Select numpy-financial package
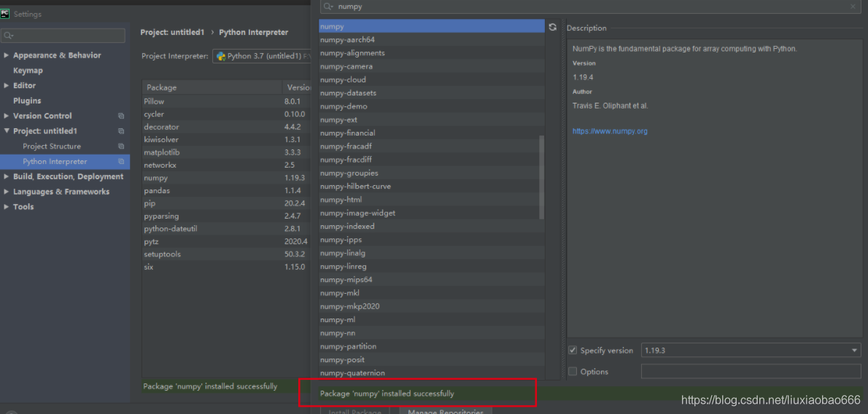Viewport: 868px width, 414px height. [x=431, y=133]
